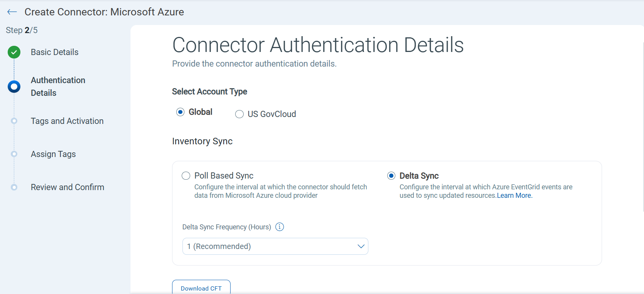Open the Delta Sync Frequency dropdown
Image resolution: width=644 pixels, height=294 pixels.
tap(275, 246)
